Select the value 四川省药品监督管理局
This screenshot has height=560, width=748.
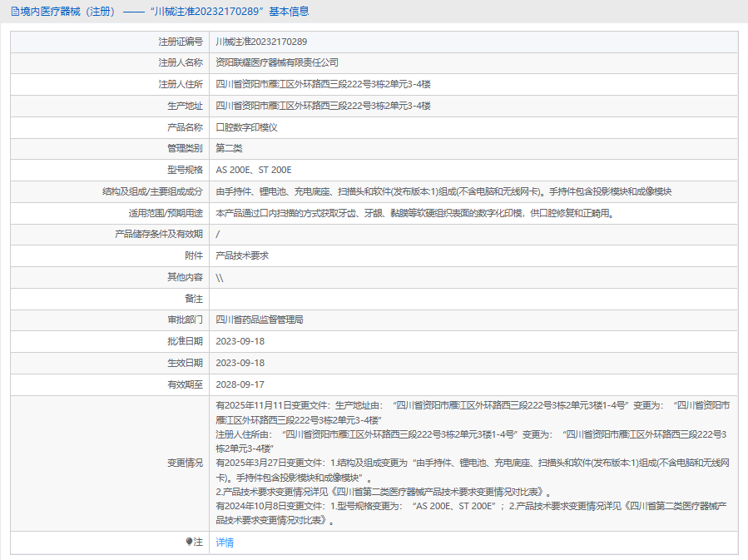260,320
